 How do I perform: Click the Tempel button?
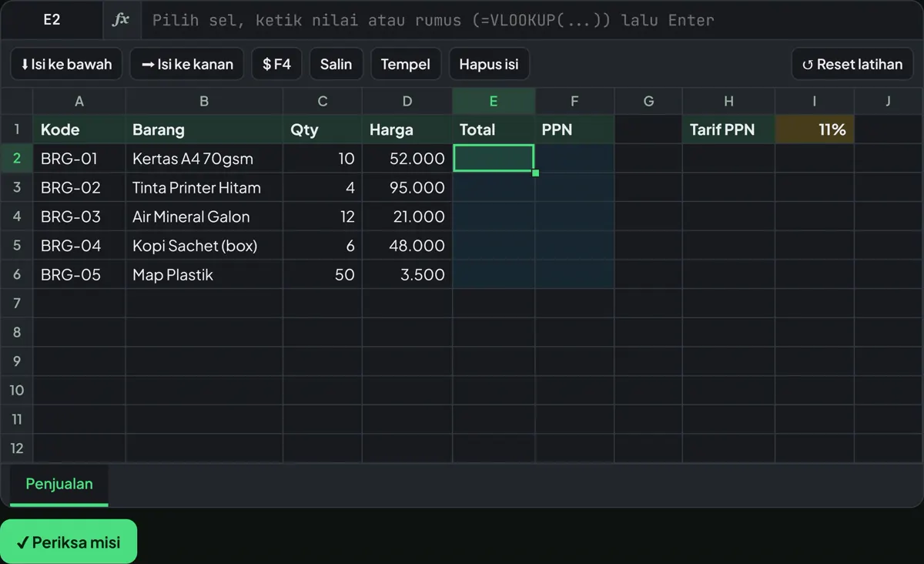406,64
